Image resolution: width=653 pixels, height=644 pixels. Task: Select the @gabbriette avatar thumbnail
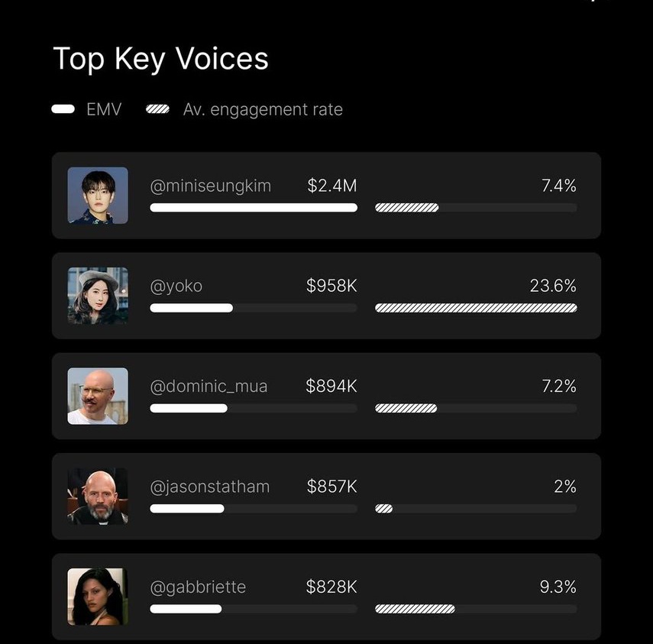(x=98, y=597)
